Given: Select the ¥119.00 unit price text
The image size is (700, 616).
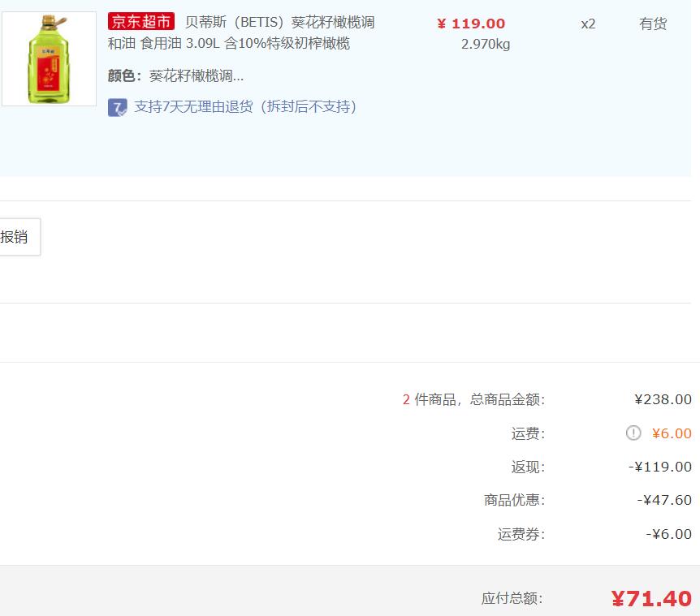Looking at the screenshot, I should click(x=471, y=24).
